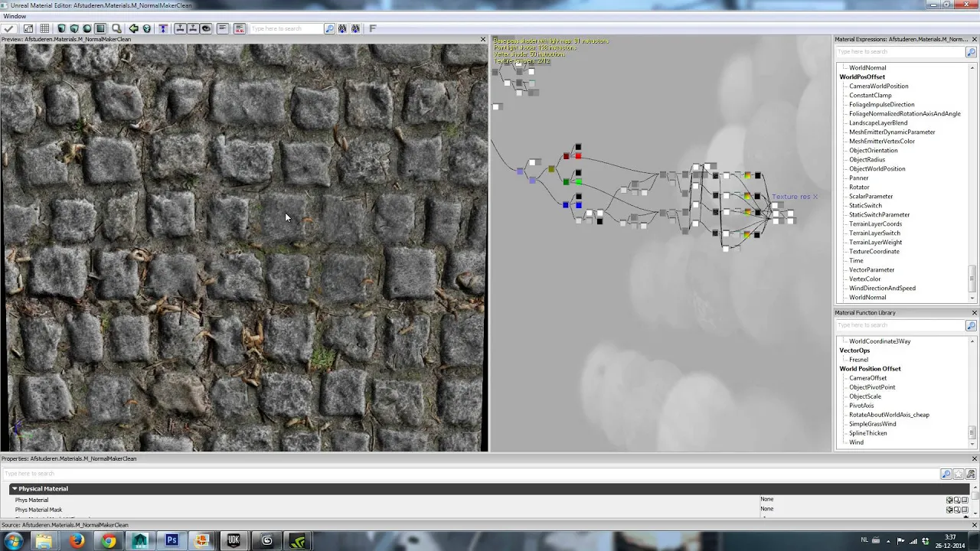This screenshot has height=551, width=980.
Task: Select WorldPosOffset category heading
Action: [x=862, y=77]
